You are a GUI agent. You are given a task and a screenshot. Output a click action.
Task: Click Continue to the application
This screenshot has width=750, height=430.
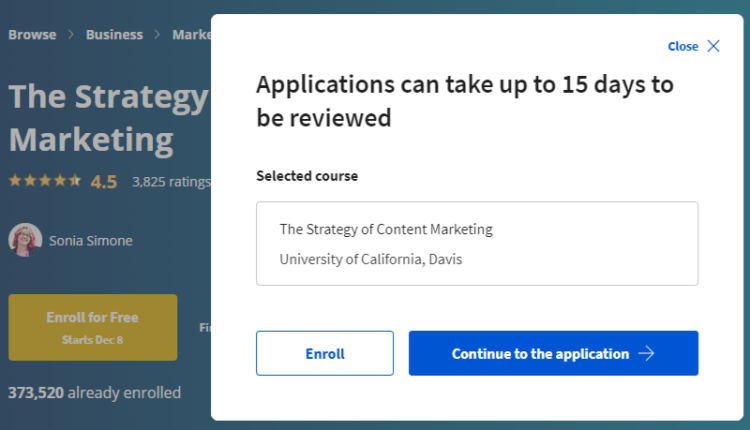[x=540, y=353]
